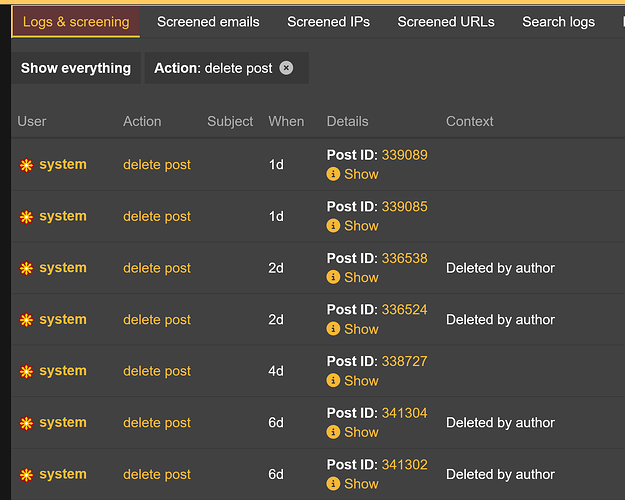Image resolution: width=625 pixels, height=500 pixels.
Task: Click Show link under post 339085
Action: point(361,226)
